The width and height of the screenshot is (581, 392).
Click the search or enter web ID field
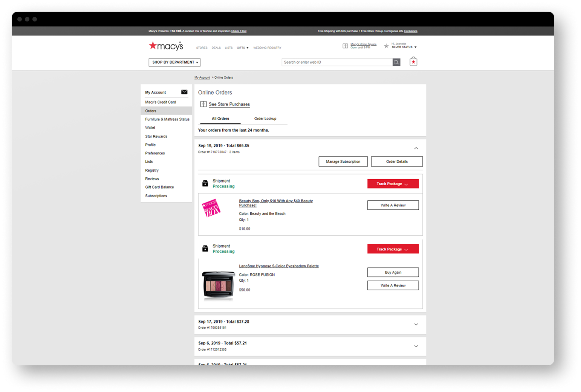tap(337, 62)
